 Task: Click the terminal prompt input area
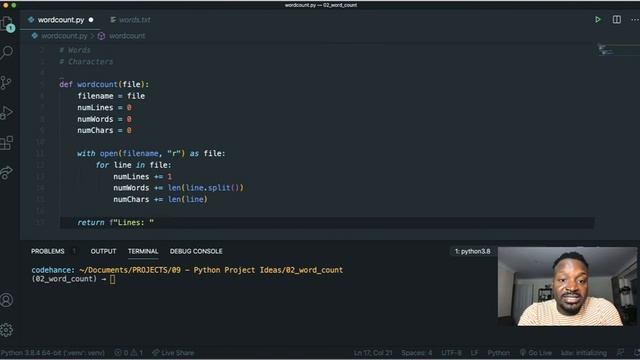(x=112, y=279)
